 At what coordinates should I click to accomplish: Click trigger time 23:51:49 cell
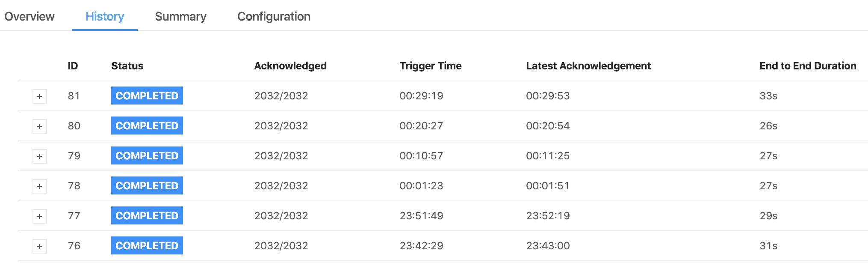pos(421,215)
